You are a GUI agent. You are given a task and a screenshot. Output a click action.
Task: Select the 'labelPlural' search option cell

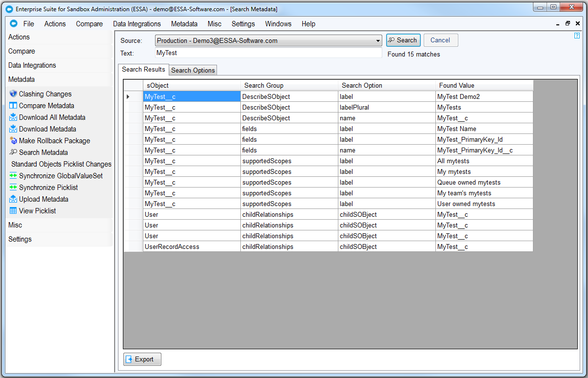tap(387, 107)
